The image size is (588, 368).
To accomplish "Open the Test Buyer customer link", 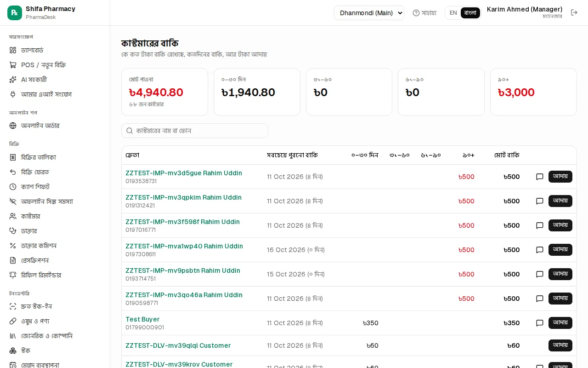I will coord(142,319).
